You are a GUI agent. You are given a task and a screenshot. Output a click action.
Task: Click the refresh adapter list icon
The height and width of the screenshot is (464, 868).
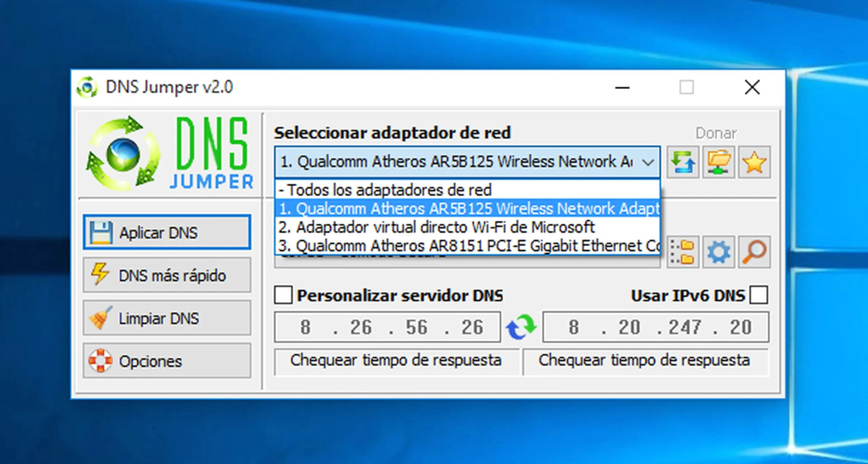click(x=683, y=162)
